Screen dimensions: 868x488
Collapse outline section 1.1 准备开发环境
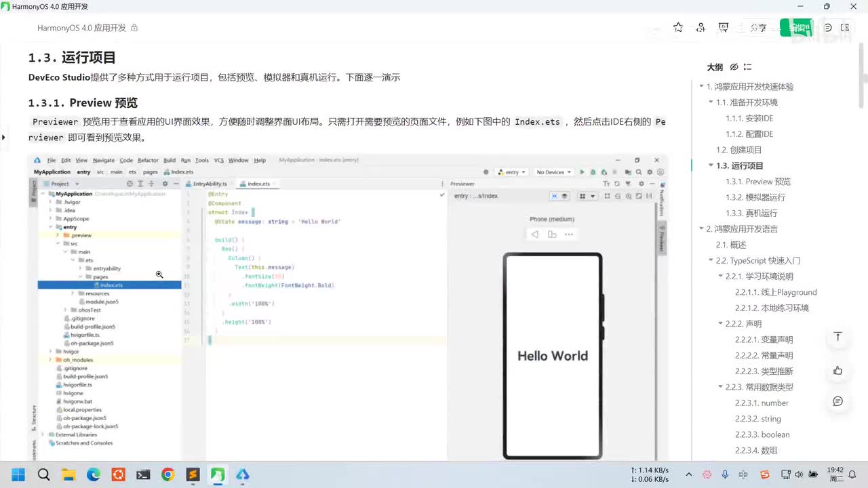[x=711, y=102]
